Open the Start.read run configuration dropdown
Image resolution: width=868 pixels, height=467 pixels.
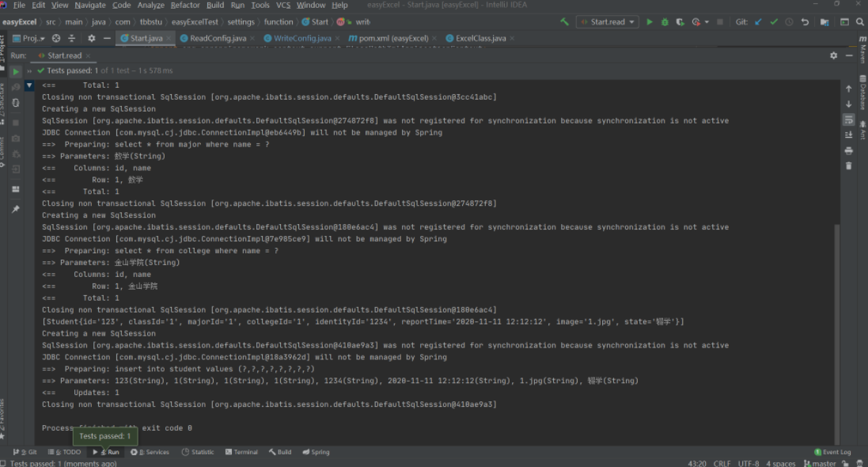point(607,22)
